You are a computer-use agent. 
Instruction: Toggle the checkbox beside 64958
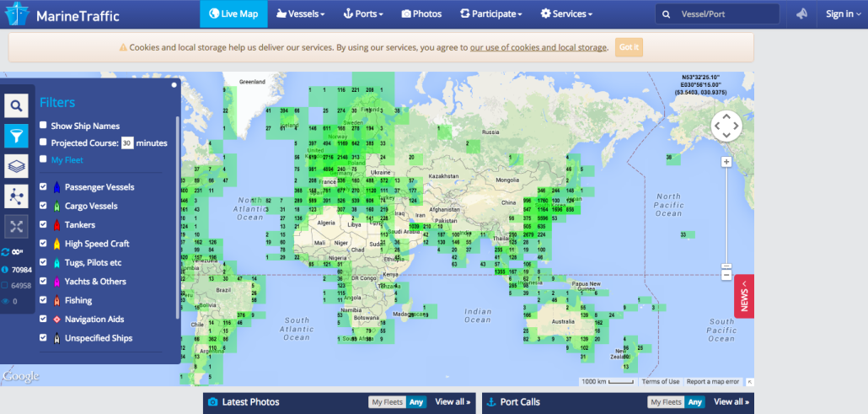[5, 286]
